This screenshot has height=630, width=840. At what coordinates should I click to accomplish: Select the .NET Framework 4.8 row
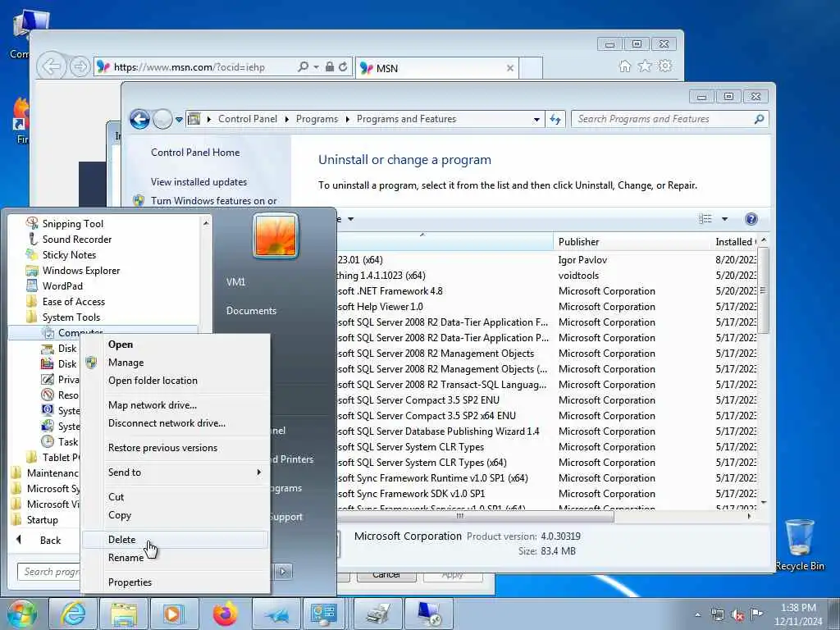(x=546, y=291)
